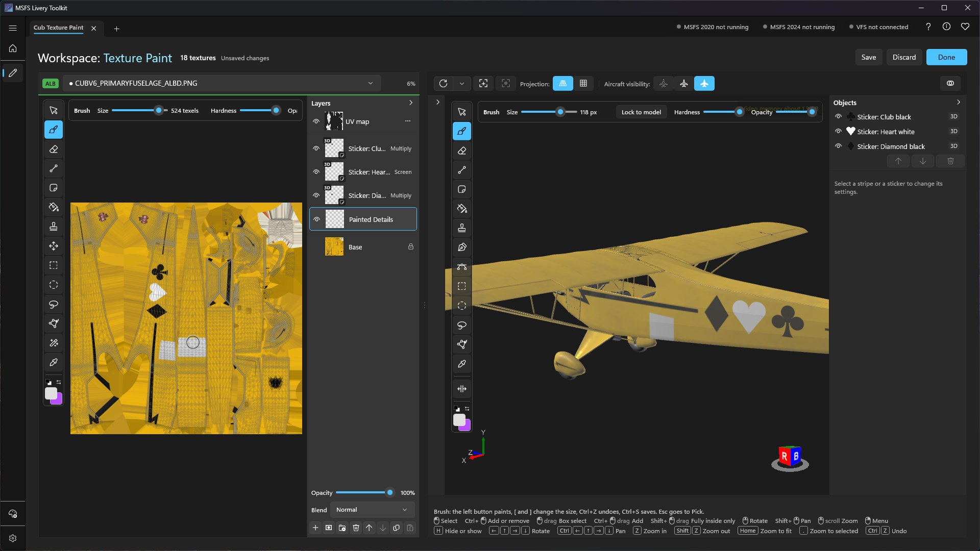Open the foreground color swatch in the 2D toolbar

(51, 393)
